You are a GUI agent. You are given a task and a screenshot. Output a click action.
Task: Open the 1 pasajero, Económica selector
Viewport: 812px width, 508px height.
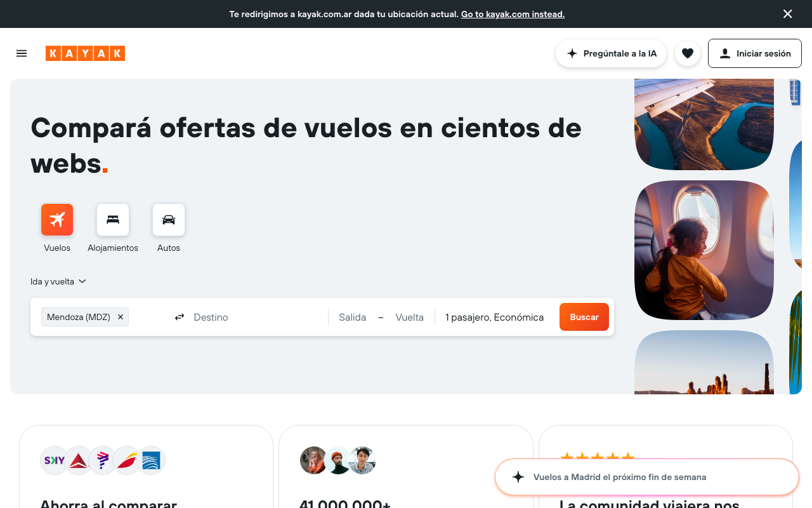[x=494, y=317]
